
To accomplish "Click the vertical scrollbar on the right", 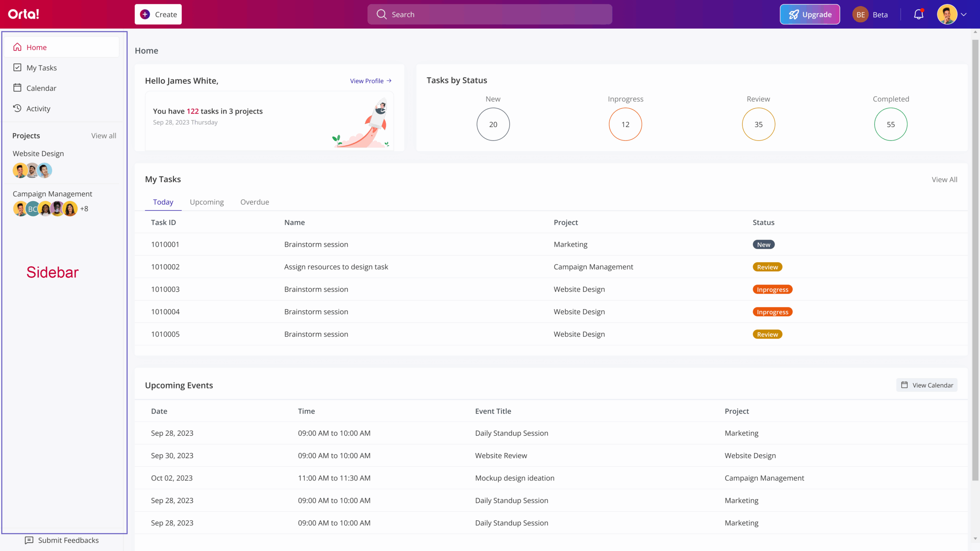I will (975, 260).
